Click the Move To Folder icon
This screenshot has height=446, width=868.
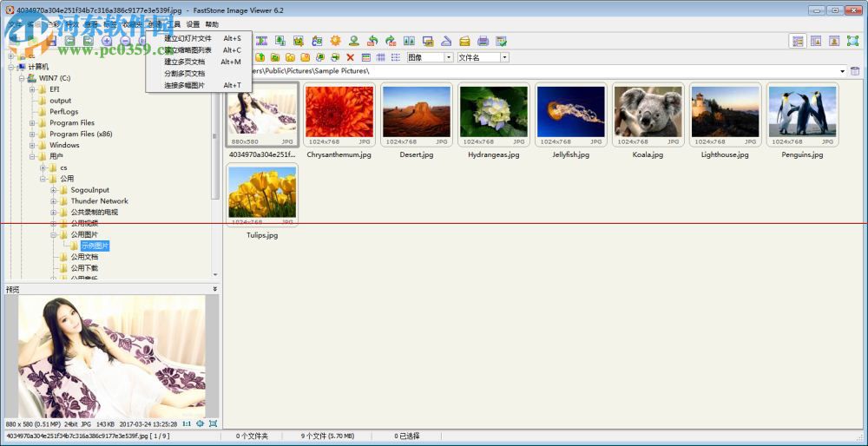335,57
